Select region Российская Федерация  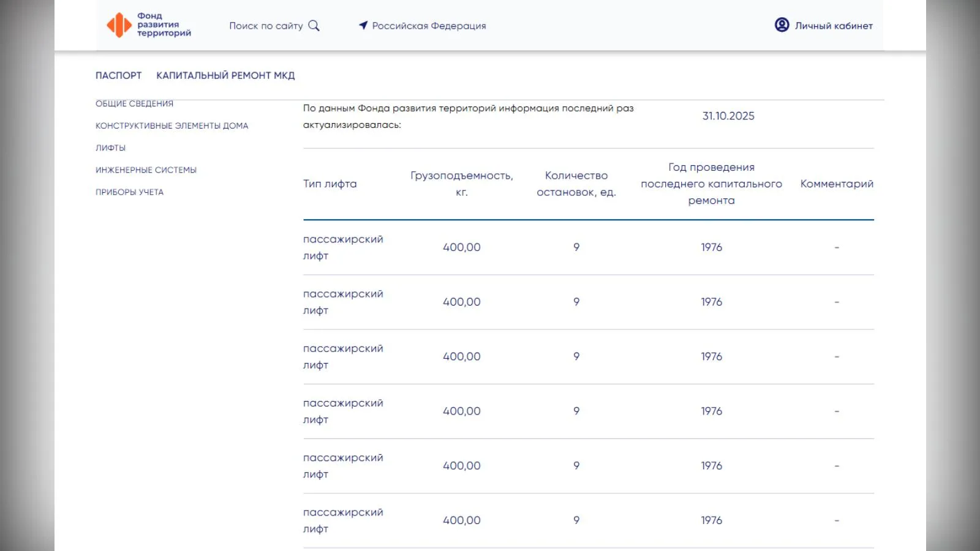429,26
